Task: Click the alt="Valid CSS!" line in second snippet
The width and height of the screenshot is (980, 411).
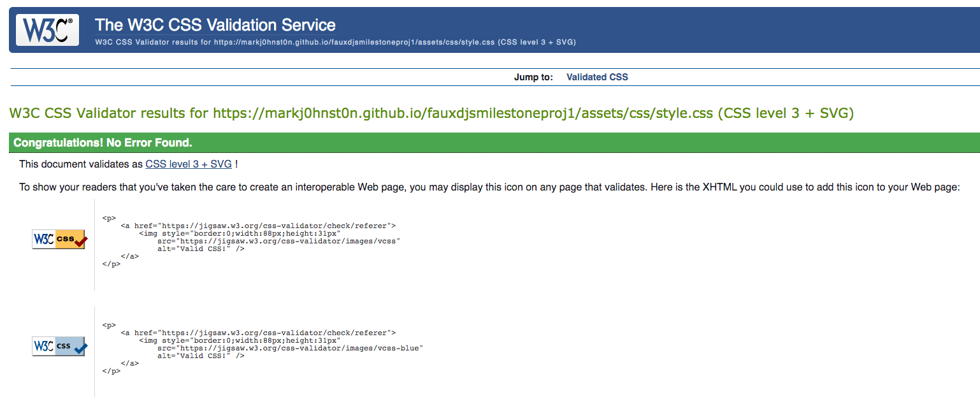Action: [x=201, y=356]
